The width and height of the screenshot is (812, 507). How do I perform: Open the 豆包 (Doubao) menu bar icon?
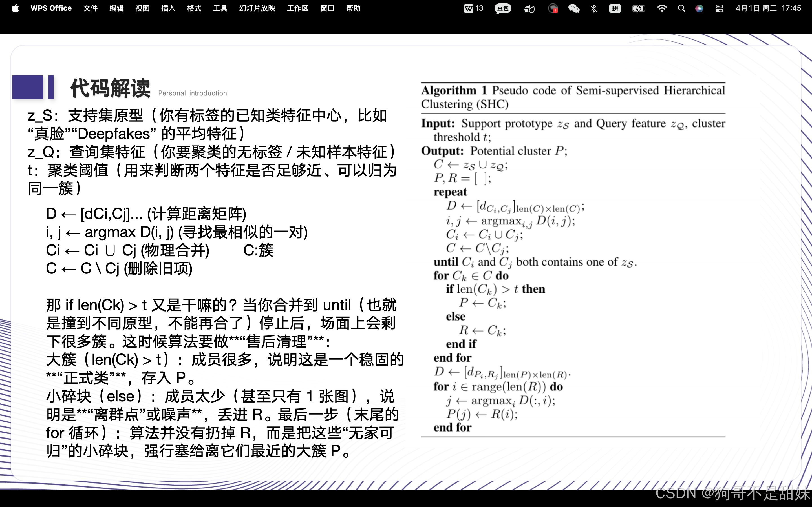(503, 8)
